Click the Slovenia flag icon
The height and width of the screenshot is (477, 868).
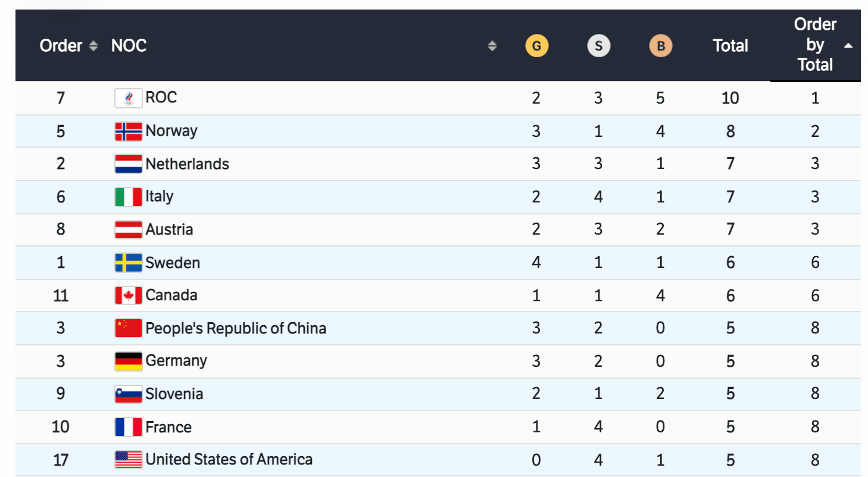(x=128, y=394)
